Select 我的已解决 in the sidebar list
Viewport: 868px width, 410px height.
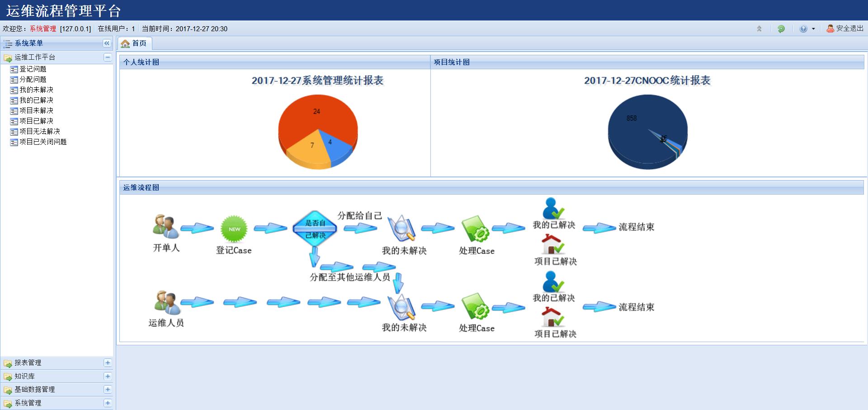point(36,100)
